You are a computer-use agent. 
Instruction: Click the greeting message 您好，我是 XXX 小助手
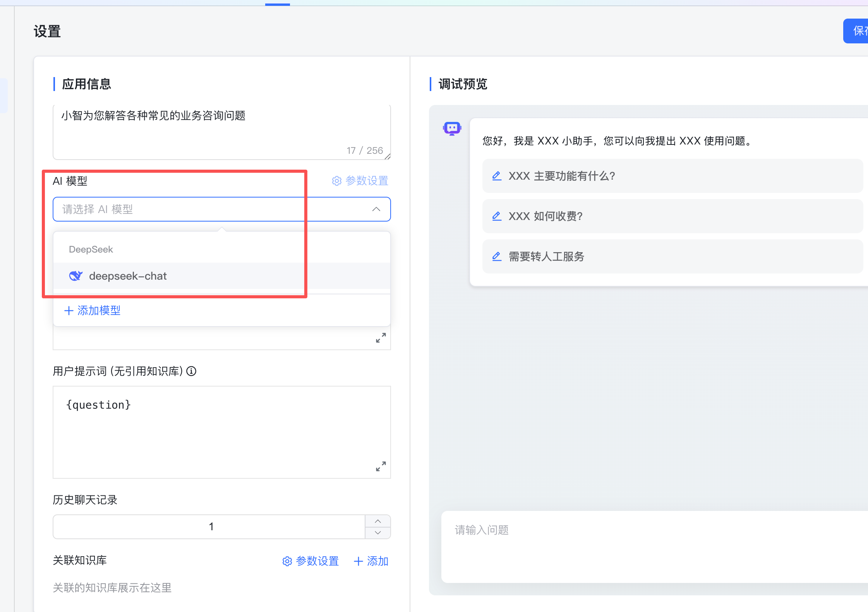(617, 141)
